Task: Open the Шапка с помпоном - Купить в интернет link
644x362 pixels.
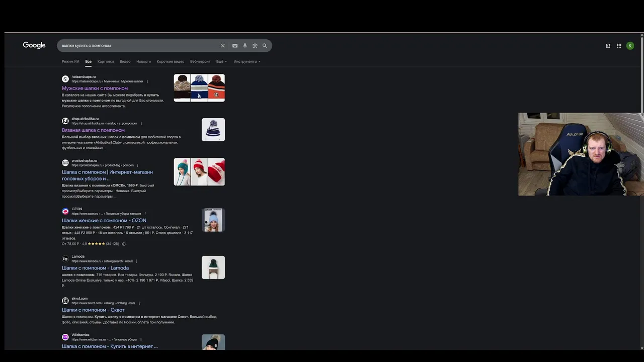Action: coord(110,346)
